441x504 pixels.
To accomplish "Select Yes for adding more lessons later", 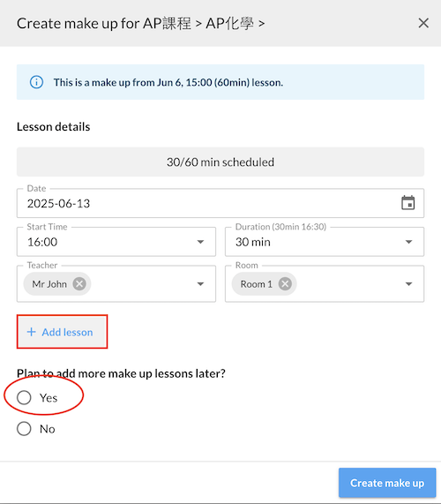I will [24, 397].
